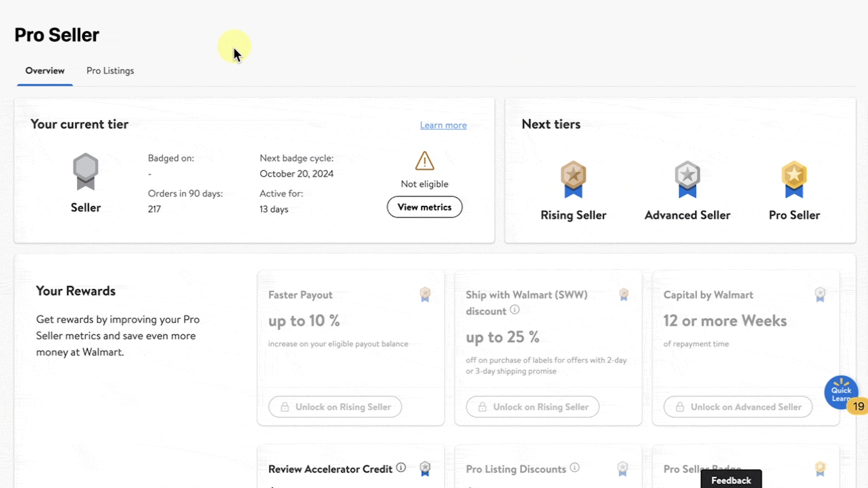Screen dimensions: 868x488
Task: Click the up to 25 % text
Action: [x=503, y=337]
